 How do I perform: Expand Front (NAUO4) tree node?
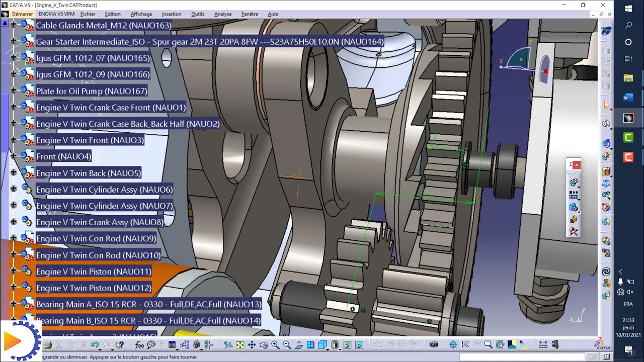tap(14, 156)
